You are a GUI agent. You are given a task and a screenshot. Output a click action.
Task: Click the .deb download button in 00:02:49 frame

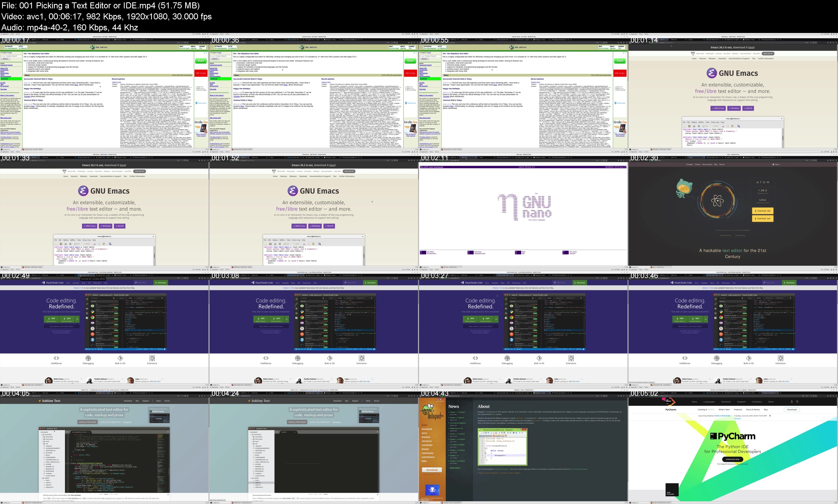tap(52, 319)
